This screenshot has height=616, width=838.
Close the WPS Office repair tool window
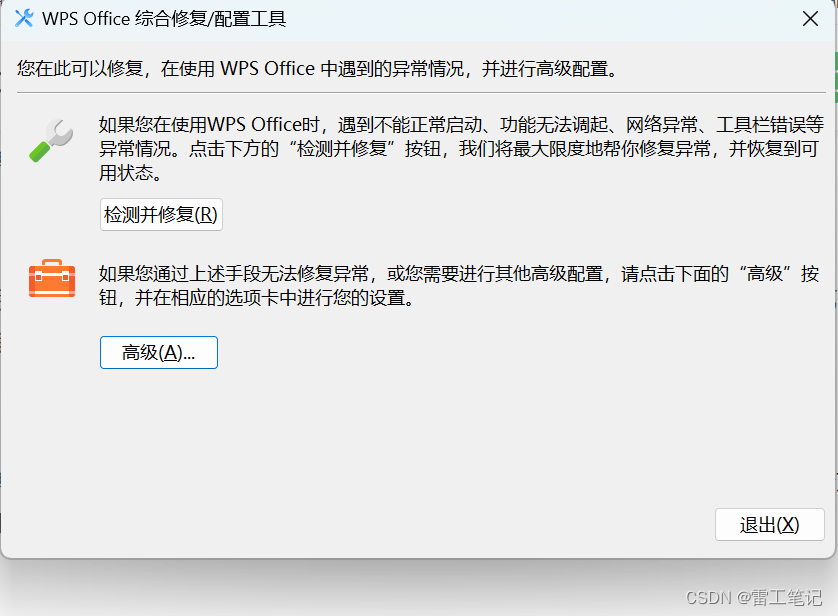pos(810,19)
